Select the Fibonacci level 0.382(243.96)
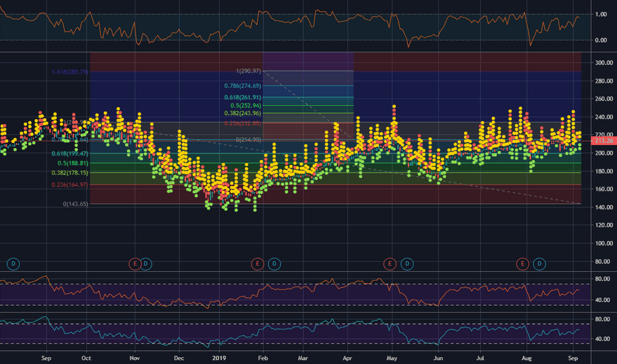The height and width of the screenshot is (364, 617). [x=243, y=113]
